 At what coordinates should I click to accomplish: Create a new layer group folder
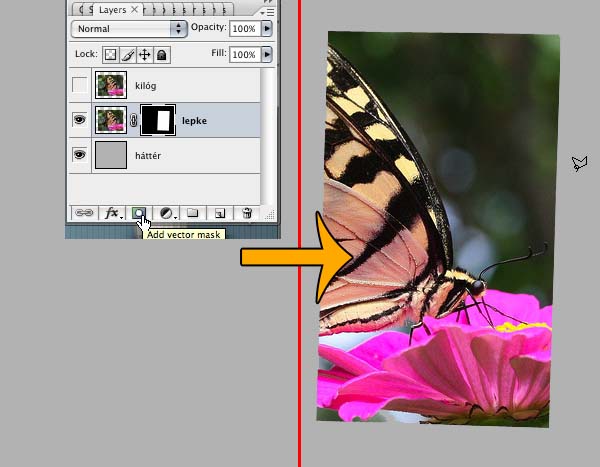pyautogui.click(x=193, y=213)
